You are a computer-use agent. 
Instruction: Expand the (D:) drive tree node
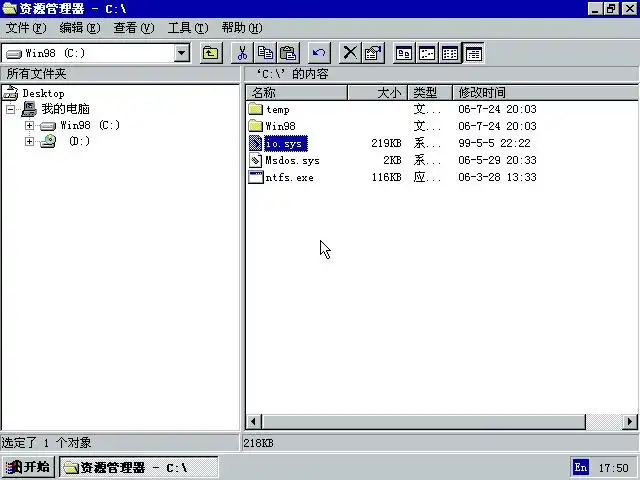tap(29, 141)
